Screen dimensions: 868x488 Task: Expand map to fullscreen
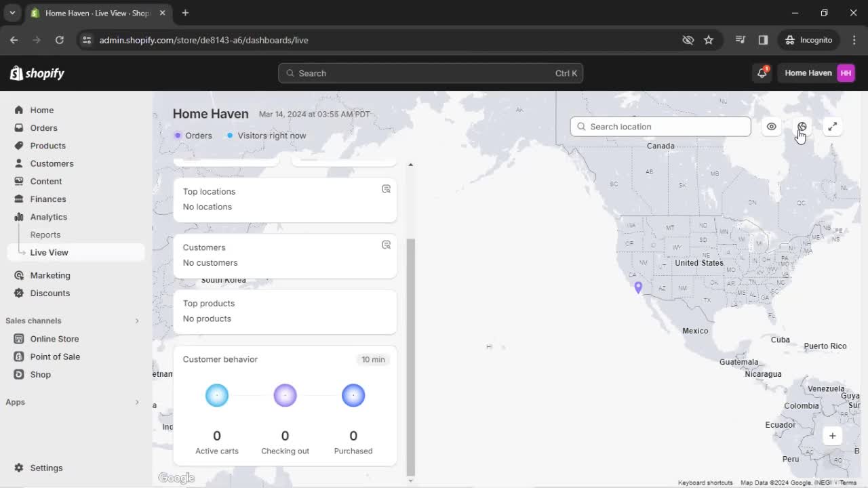(832, 127)
